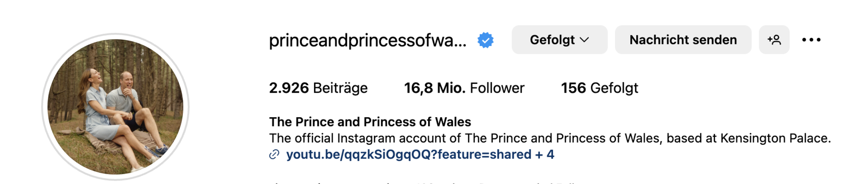868x184 pixels.
Task: View the 2.926 Beiträge posts count
Action: pos(318,88)
